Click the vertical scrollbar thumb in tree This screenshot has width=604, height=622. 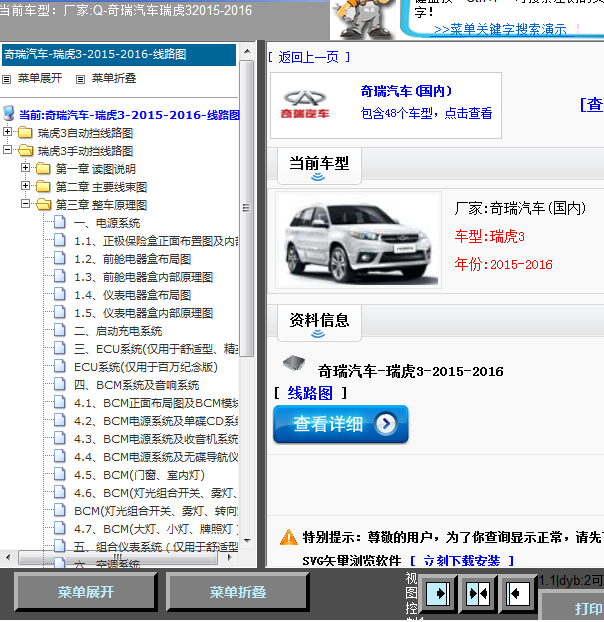tap(247, 208)
